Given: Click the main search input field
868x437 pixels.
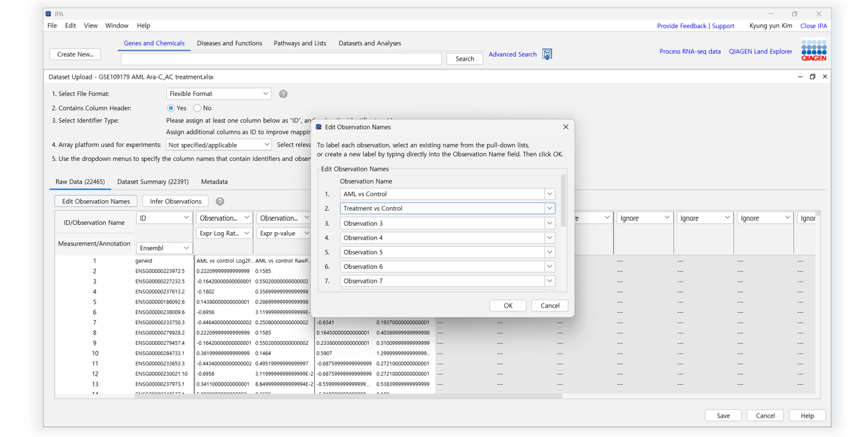Looking at the screenshot, I should click(281, 59).
